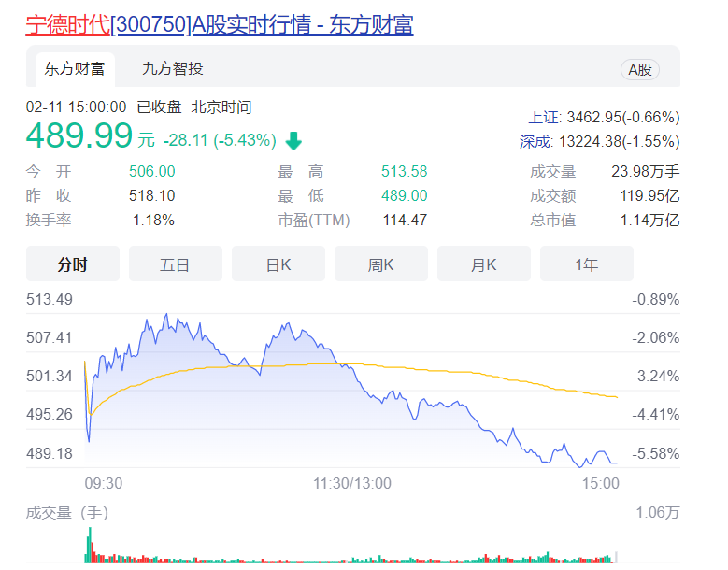728x570 pixels.
Task: Click the 11:30/13:00 time axis label
Action: [x=352, y=483]
